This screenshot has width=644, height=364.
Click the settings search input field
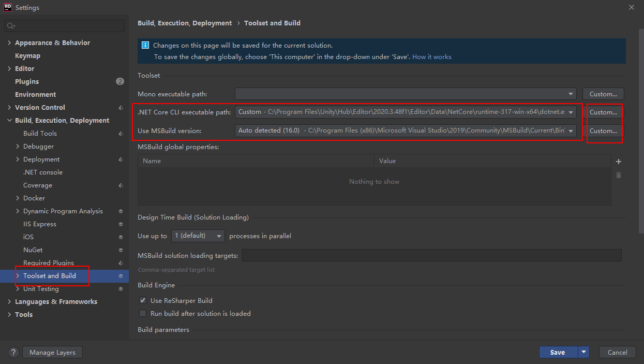pos(65,26)
